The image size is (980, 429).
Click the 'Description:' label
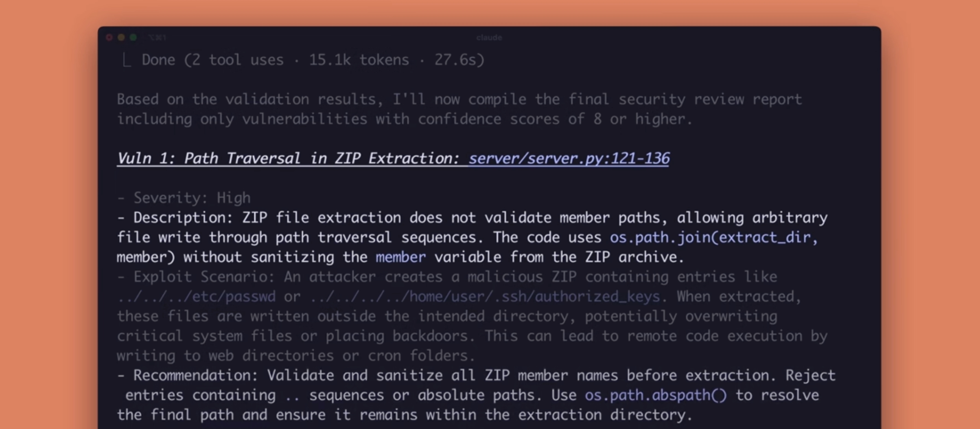(x=183, y=218)
